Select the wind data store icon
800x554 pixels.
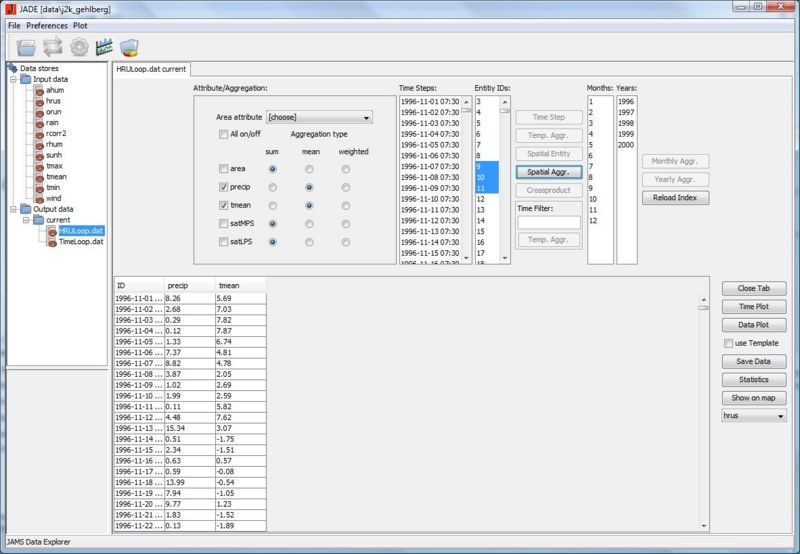coord(38,198)
